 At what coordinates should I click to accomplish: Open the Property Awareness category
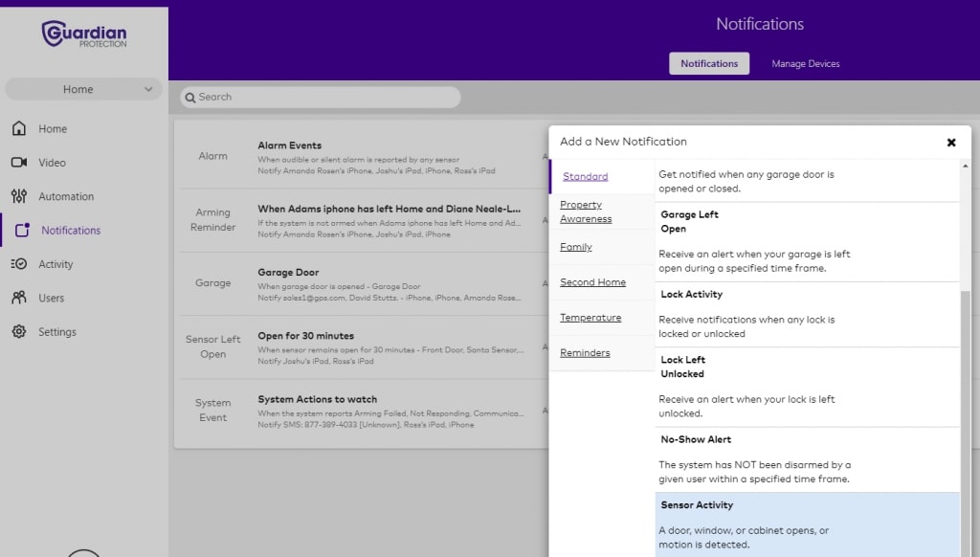[588, 212]
